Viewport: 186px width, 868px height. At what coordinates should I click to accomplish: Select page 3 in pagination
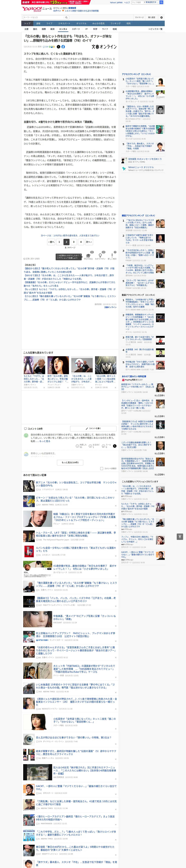[74, 242]
